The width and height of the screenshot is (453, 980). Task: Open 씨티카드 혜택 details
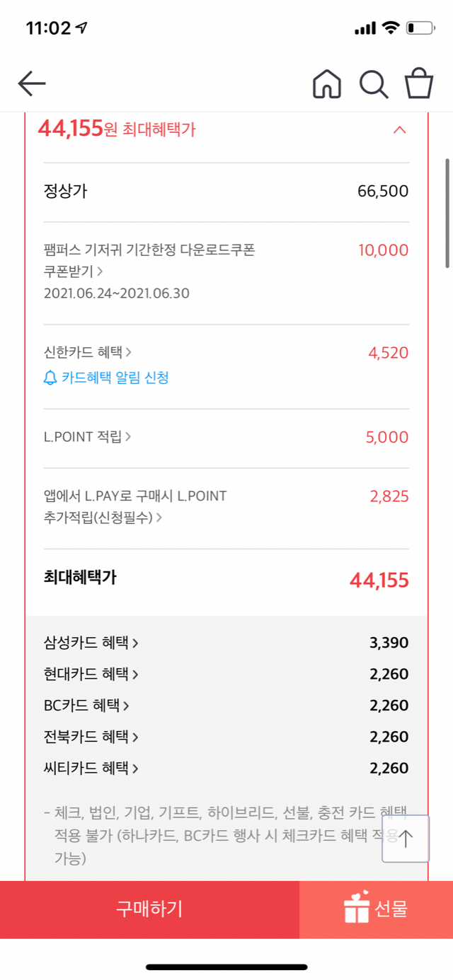pos(91,768)
